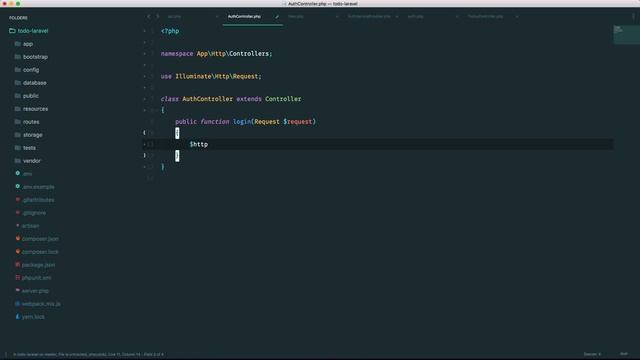Go to previous tab with left arrow
This screenshot has width=640, height=360.
[x=149, y=17]
